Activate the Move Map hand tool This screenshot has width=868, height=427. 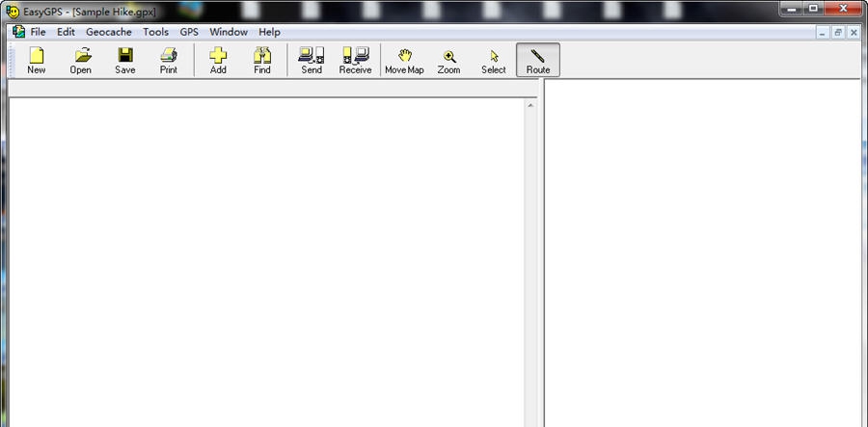pyautogui.click(x=405, y=61)
